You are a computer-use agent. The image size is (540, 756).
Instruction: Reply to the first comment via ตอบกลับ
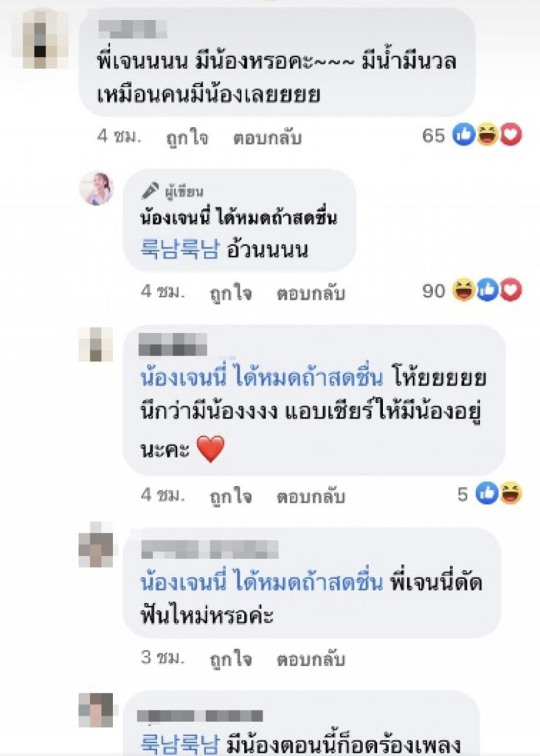tap(267, 137)
